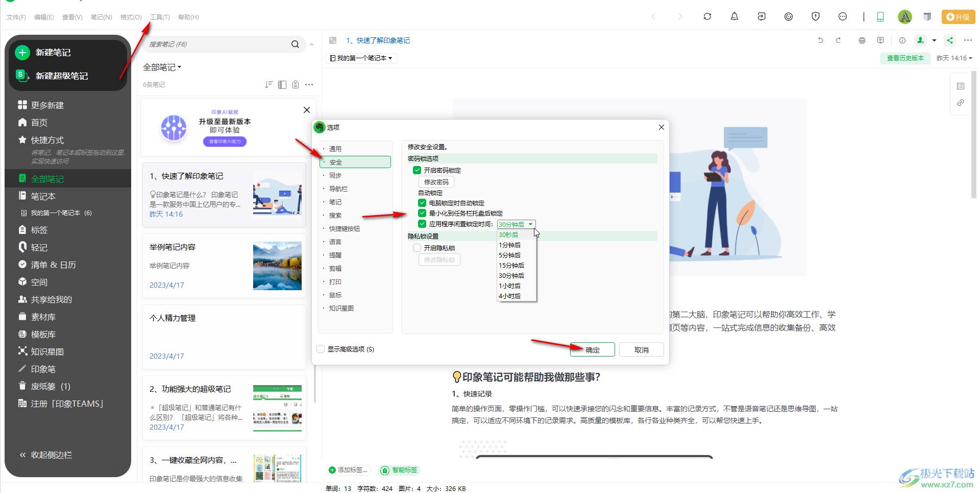
Task: Click 查看历史版本 button
Action: click(905, 58)
